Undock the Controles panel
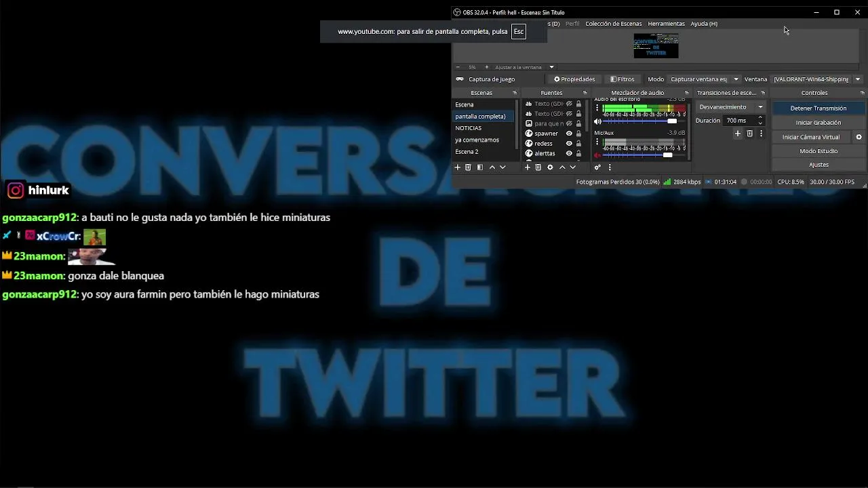 pos(862,93)
